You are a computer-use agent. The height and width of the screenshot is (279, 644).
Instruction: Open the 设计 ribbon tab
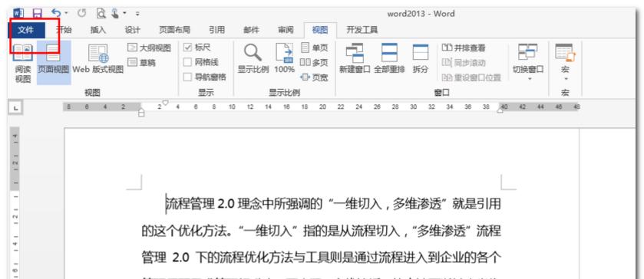click(x=132, y=30)
